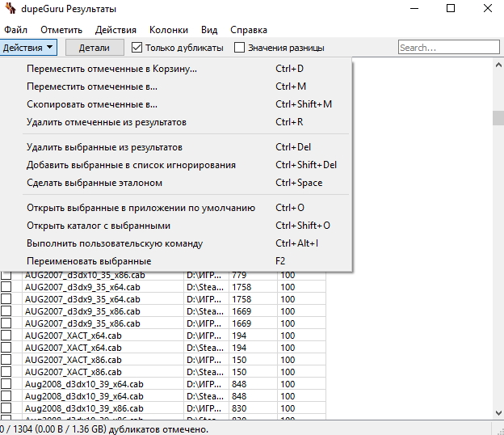Click Переименовать выбранные menu entry
Viewport: 504px width, 435px height.
(89, 261)
